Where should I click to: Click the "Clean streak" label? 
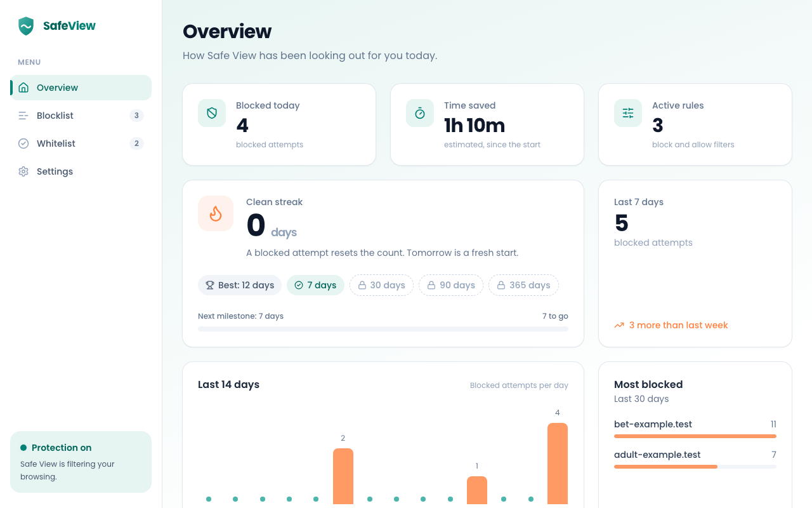click(275, 202)
